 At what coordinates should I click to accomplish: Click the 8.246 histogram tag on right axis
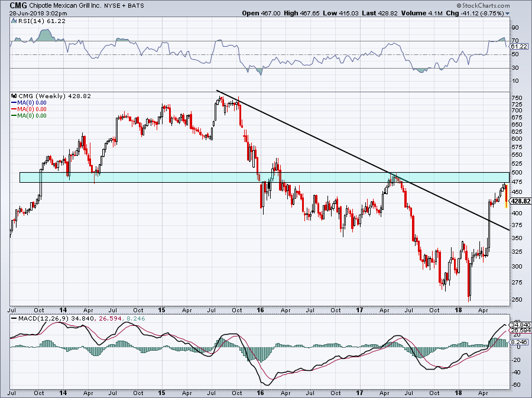[x=520, y=342]
